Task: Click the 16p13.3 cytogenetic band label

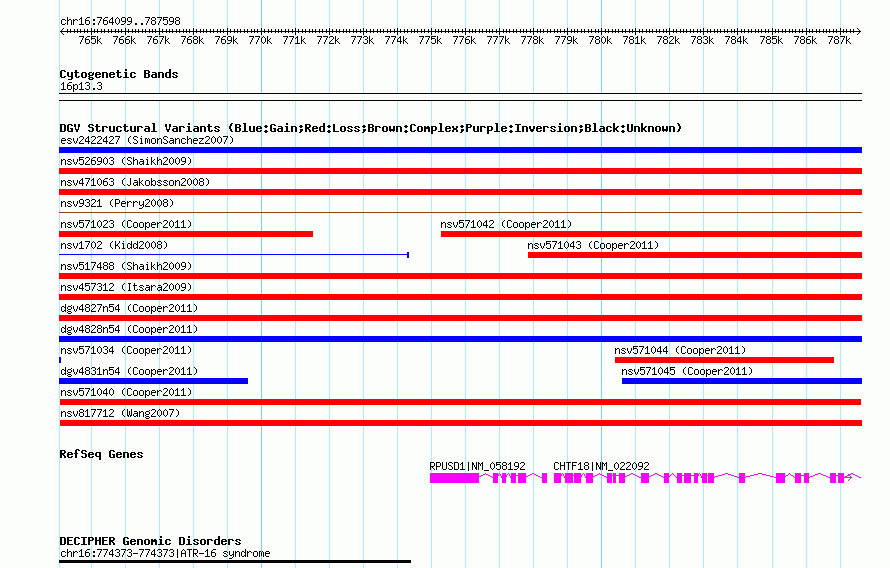Action: coord(81,86)
